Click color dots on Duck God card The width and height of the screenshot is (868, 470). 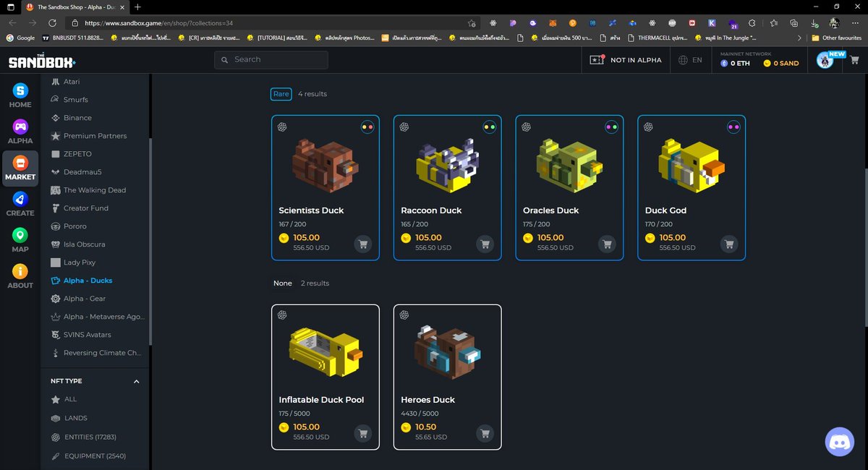(x=733, y=127)
